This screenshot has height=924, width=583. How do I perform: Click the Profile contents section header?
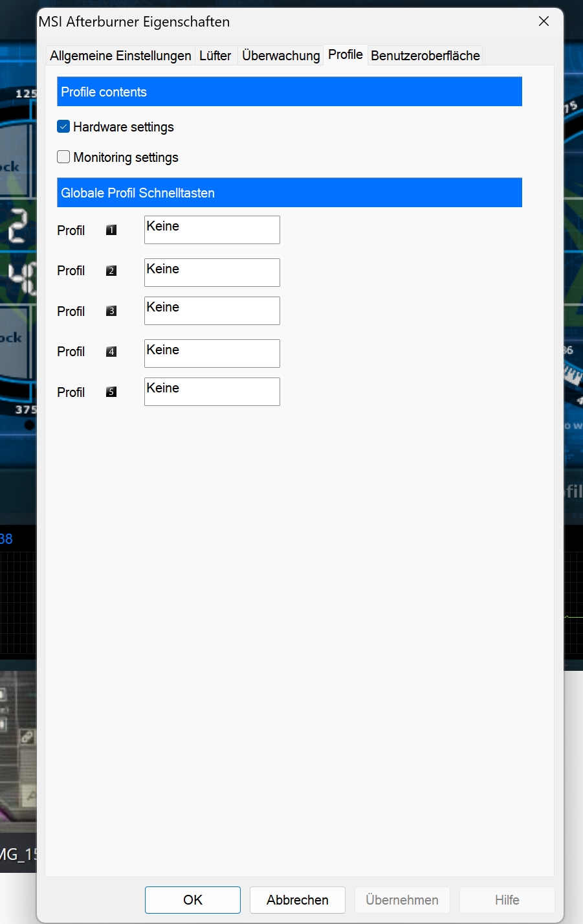coord(289,92)
